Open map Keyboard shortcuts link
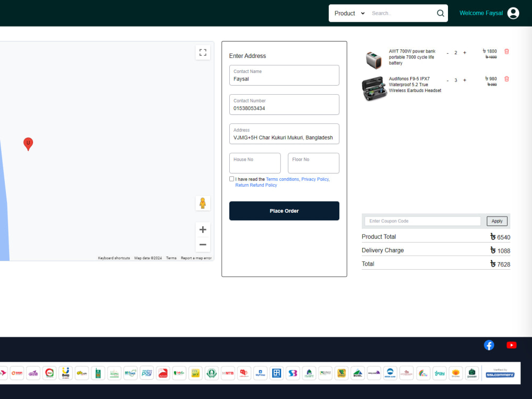Image resolution: width=532 pixels, height=399 pixels. 114,258
